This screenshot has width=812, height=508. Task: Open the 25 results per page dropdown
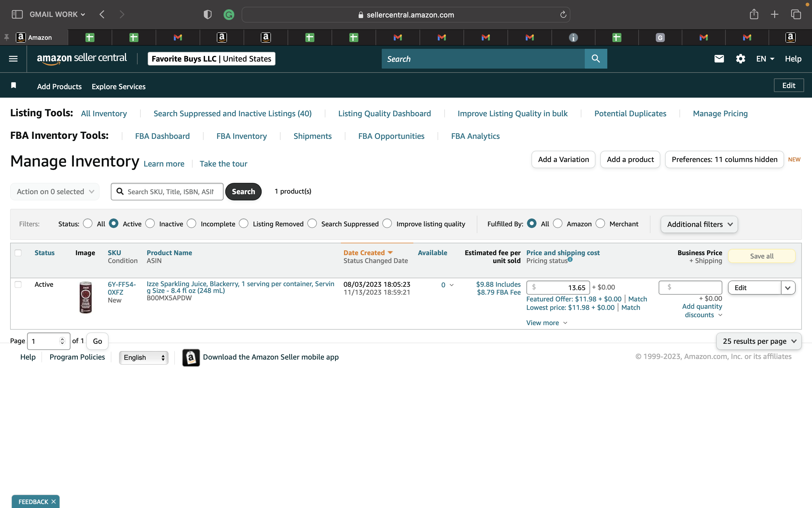[759, 341]
